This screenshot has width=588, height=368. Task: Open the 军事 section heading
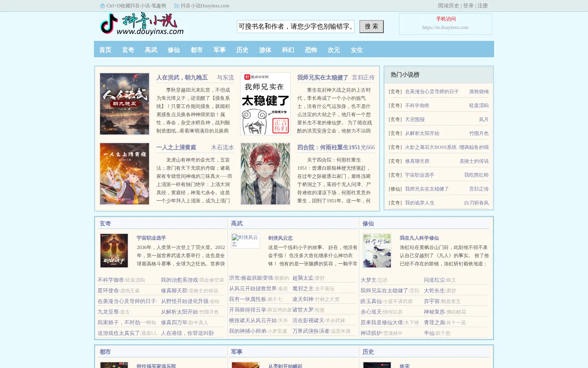(x=237, y=352)
